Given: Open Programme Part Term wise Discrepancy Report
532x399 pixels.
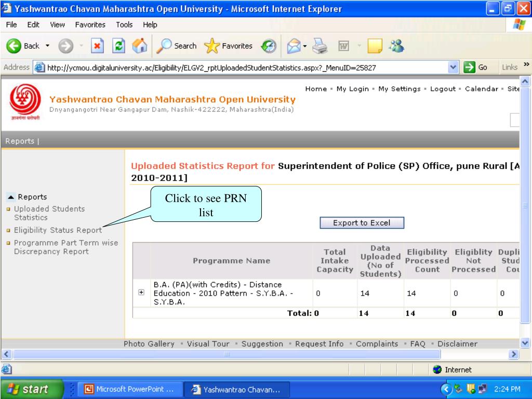Looking at the screenshot, I should [x=66, y=247].
